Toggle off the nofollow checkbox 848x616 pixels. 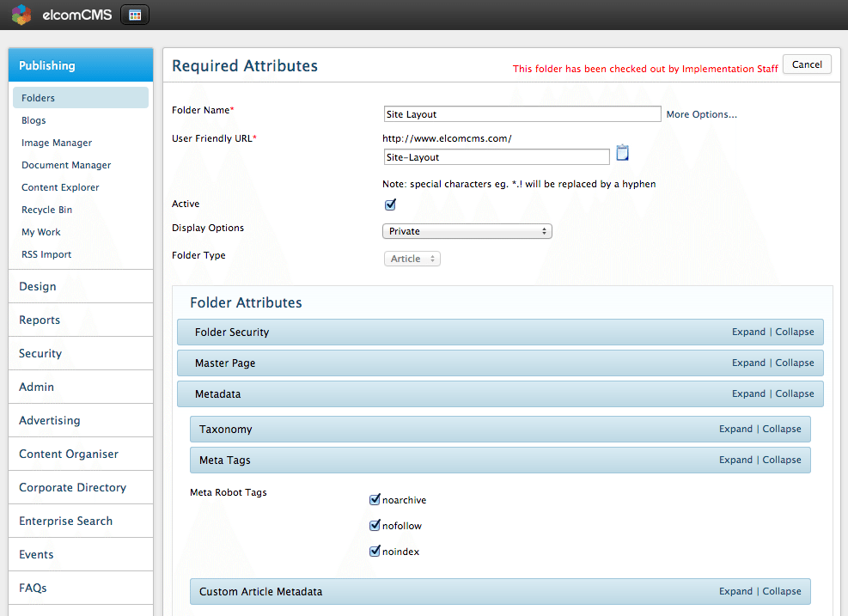[x=375, y=525]
